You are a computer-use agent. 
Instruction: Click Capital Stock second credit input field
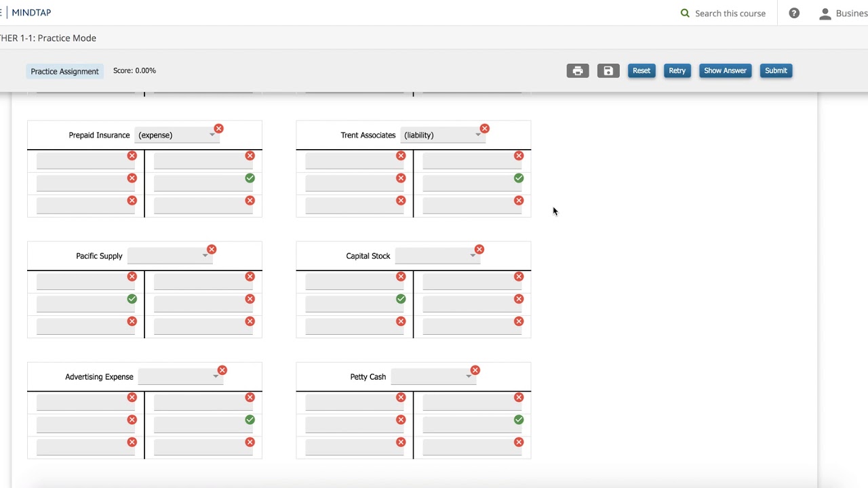point(472,304)
